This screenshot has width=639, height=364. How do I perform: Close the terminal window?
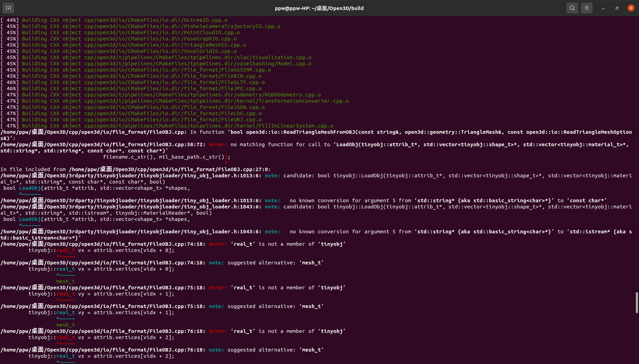[x=631, y=8]
